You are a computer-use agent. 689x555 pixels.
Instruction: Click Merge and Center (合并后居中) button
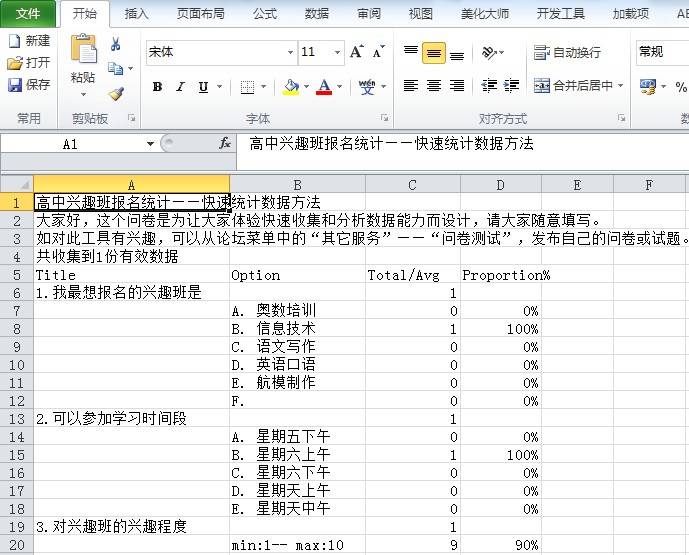click(573, 85)
